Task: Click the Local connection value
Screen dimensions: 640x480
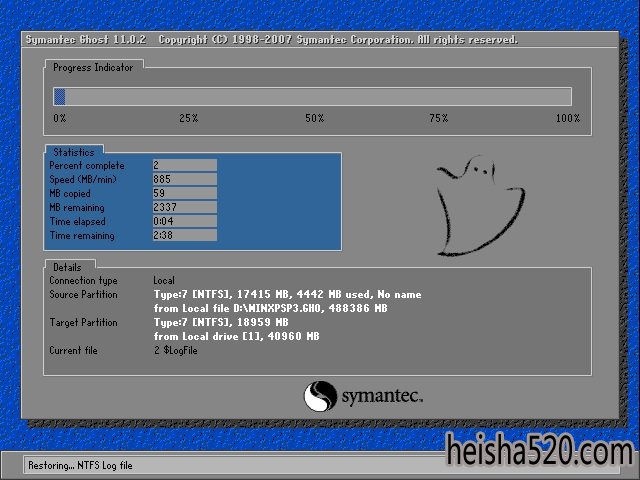Action: [x=164, y=281]
